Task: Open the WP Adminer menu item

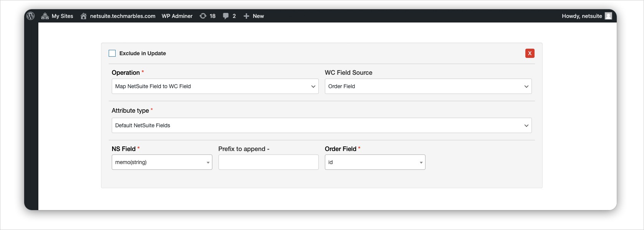Action: click(177, 16)
